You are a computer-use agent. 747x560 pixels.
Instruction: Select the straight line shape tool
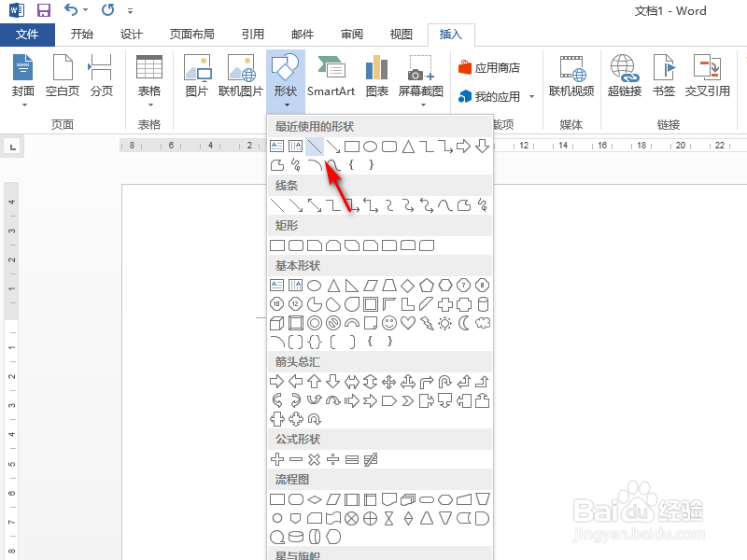[315, 145]
